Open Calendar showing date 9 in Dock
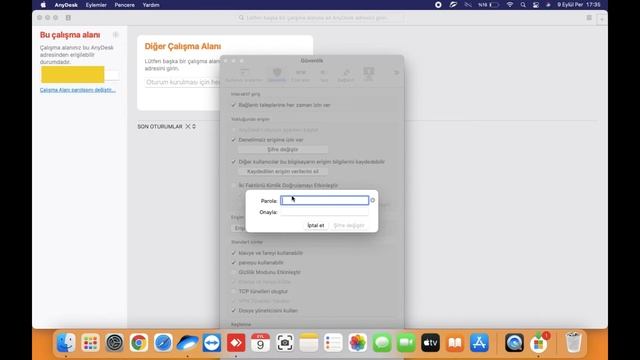The height and width of the screenshot is (360, 640). [260, 342]
